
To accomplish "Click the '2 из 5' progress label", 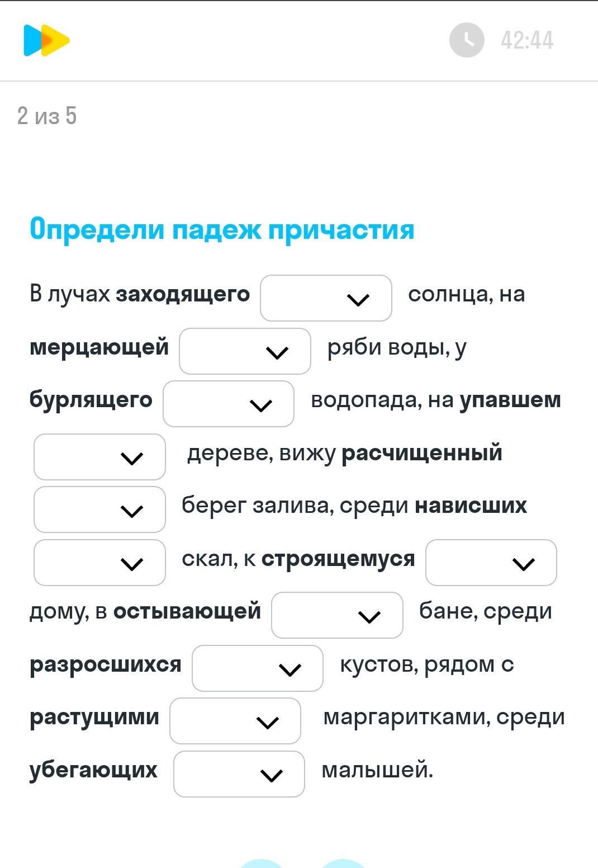I will (x=47, y=116).
